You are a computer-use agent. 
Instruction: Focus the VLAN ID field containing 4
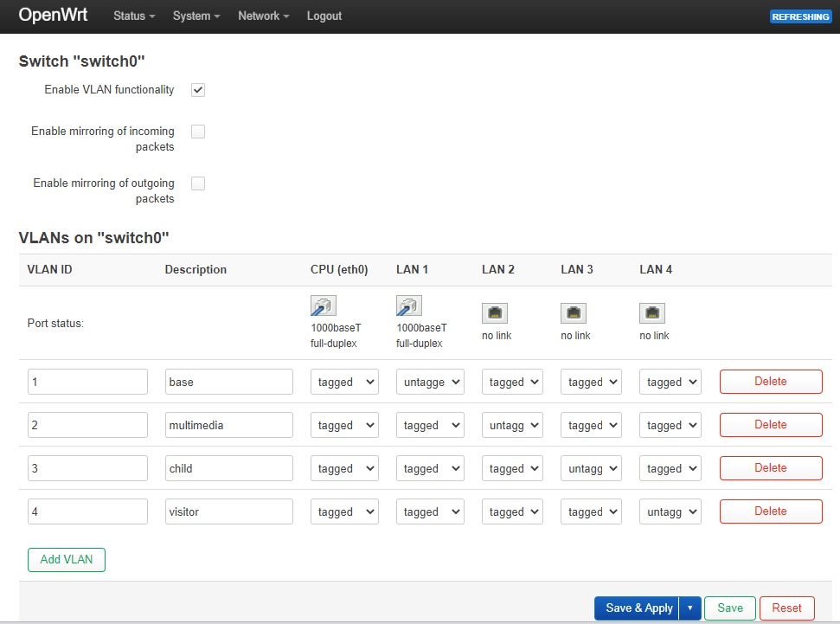[x=87, y=512]
